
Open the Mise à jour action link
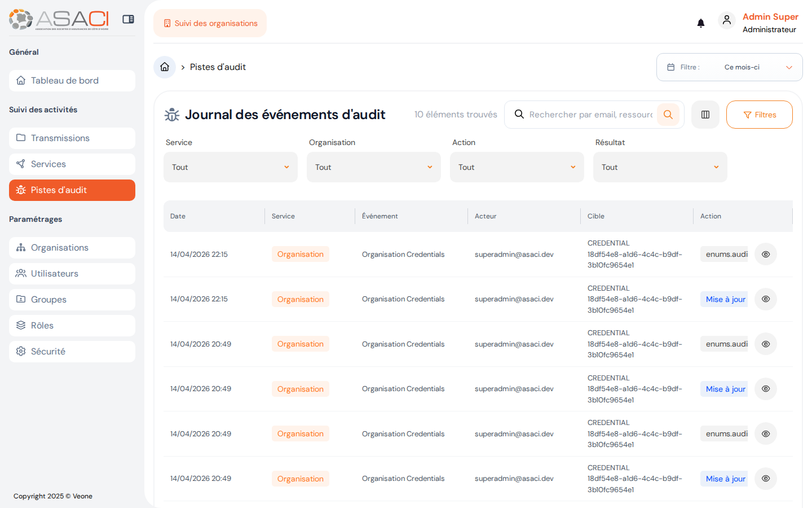(724, 299)
